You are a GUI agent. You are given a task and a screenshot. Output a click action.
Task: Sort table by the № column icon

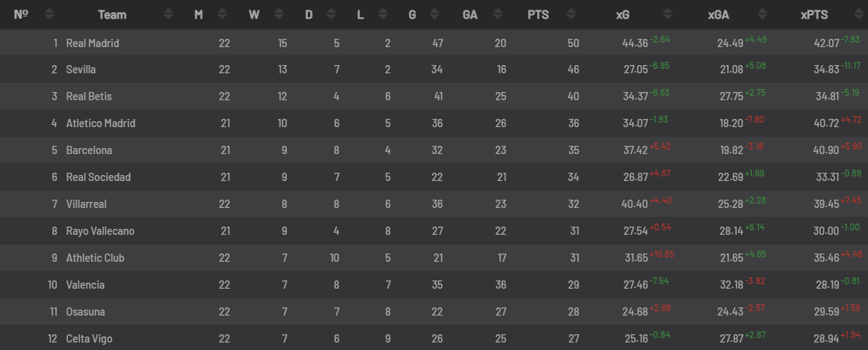pos(50,15)
